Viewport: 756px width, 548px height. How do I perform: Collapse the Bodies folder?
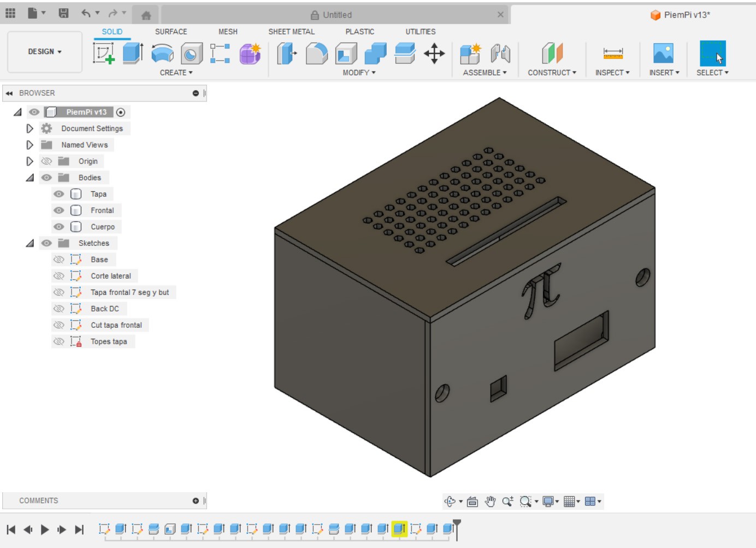point(30,178)
